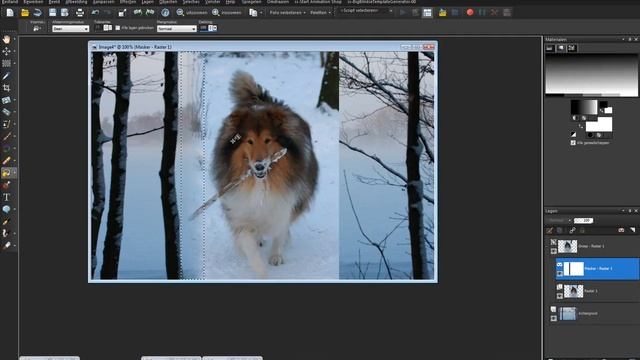640x360 pixels.
Task: Select the Dropper tool
Action: click(x=7, y=76)
